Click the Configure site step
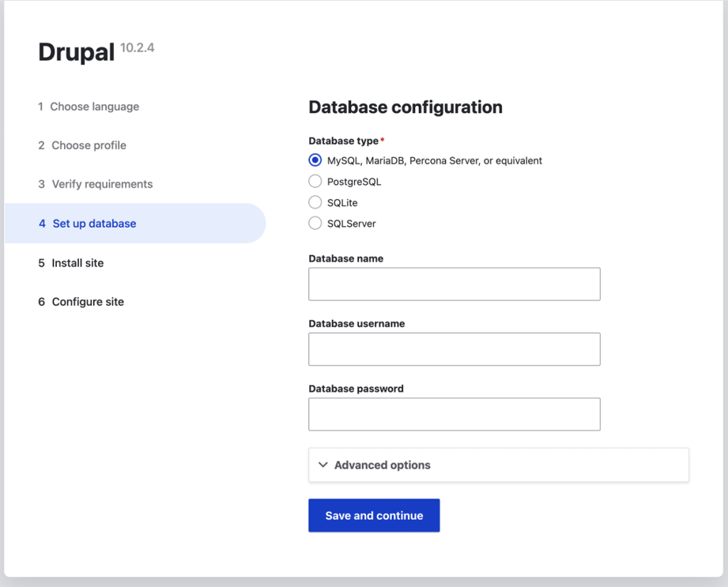 click(x=81, y=302)
